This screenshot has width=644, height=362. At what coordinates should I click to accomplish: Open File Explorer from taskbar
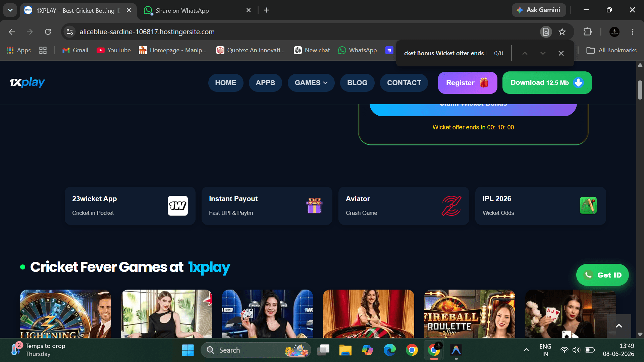(345, 350)
